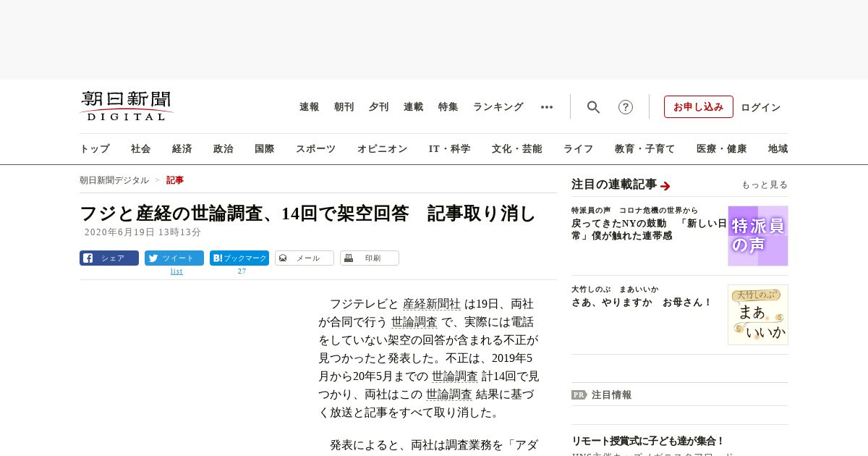The height and width of the screenshot is (456, 868).
Task: Open the bookmark count 27 link
Action: [x=242, y=271]
